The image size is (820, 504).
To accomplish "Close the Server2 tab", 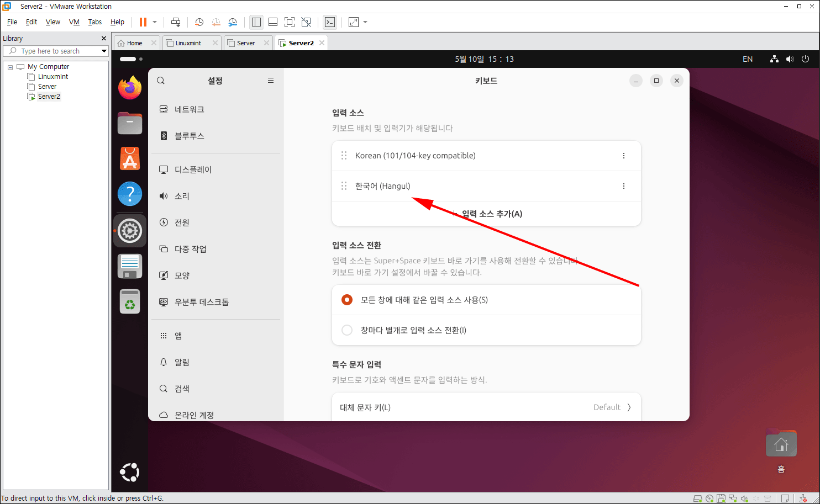I will click(322, 43).
